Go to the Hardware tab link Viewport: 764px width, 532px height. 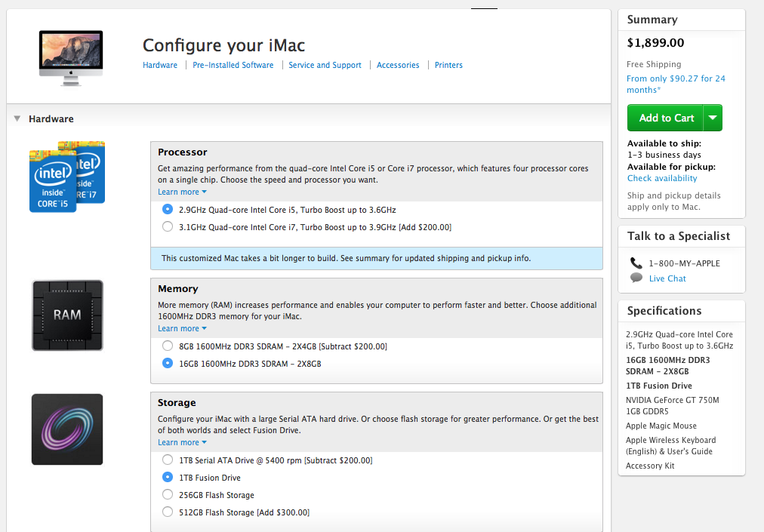tap(160, 65)
